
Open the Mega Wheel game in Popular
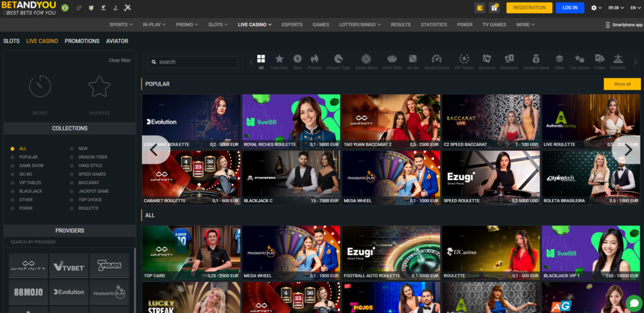pos(391,178)
